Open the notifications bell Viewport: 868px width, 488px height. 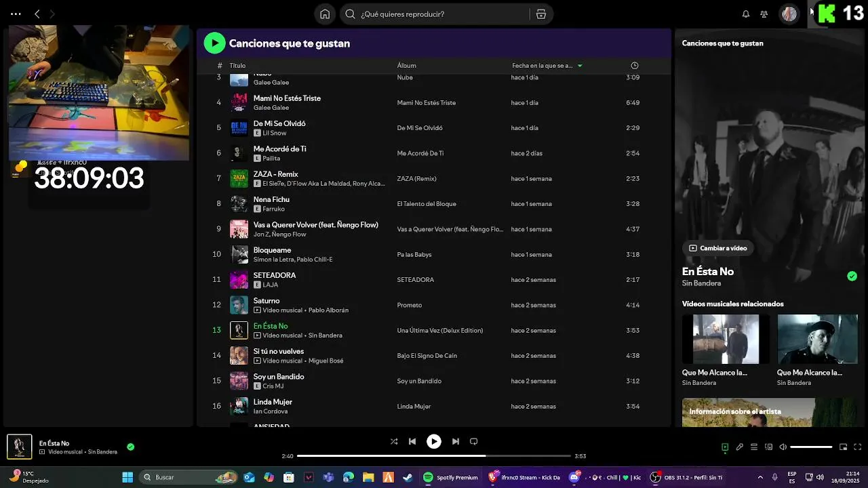click(x=746, y=14)
